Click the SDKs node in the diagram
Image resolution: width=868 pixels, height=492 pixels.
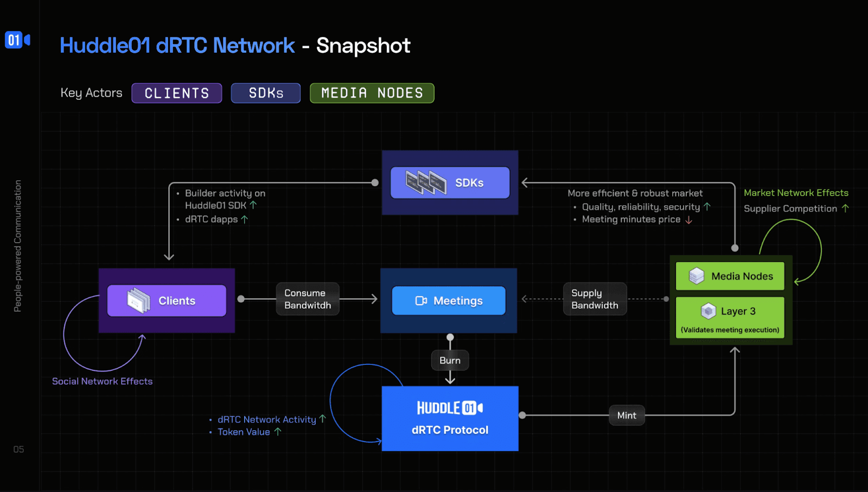point(450,183)
